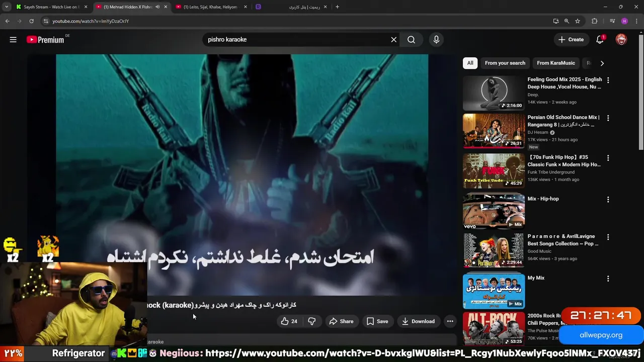Viewport: 644px width, 362px height.
Task: Reload the current page
Action: [31, 21]
